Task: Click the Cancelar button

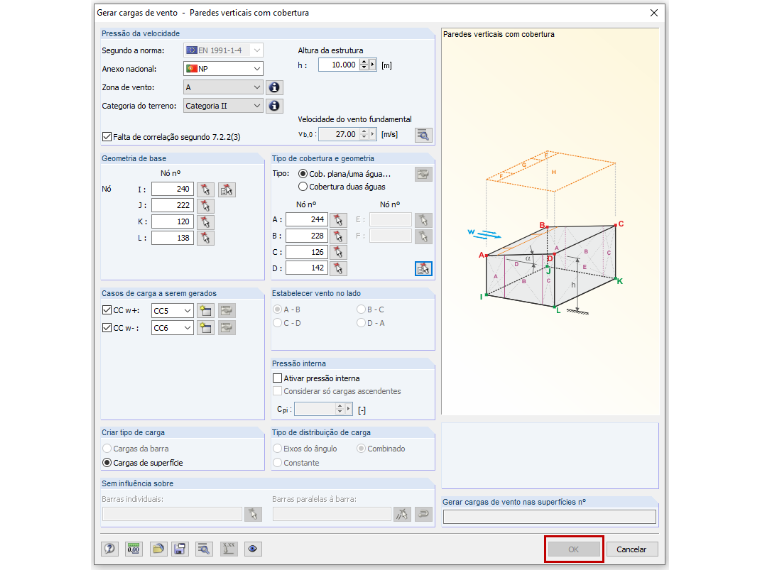Action: (x=632, y=549)
